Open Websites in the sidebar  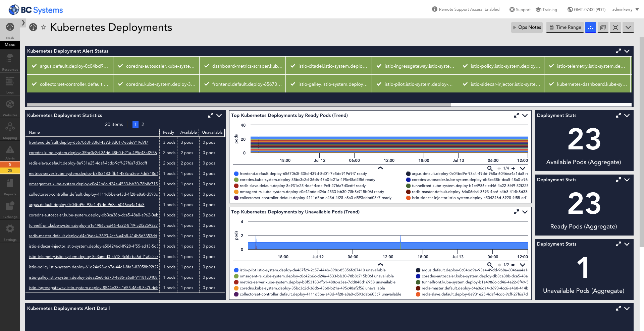point(10,108)
